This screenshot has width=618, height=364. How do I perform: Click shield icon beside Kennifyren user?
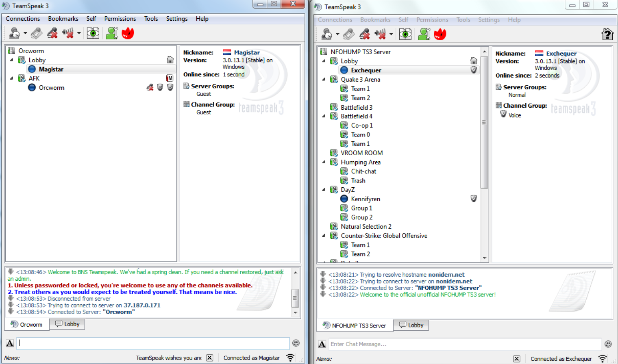click(474, 199)
